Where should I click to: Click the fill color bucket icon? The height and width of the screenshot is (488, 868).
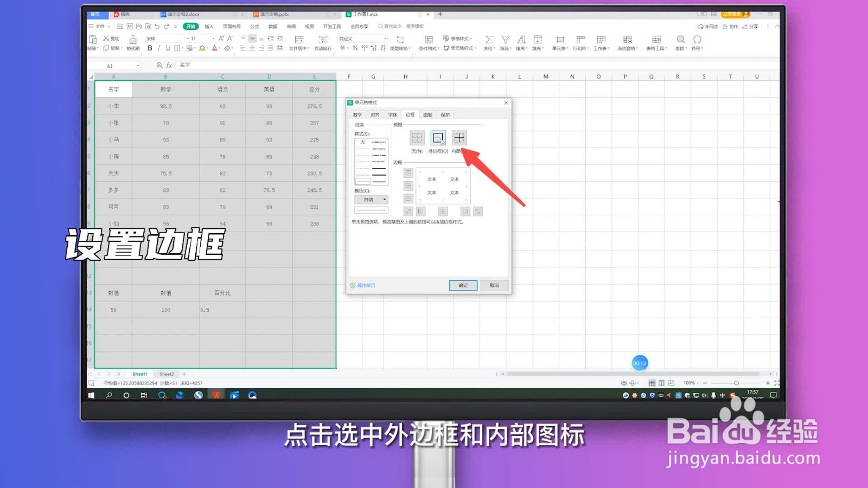pos(202,48)
